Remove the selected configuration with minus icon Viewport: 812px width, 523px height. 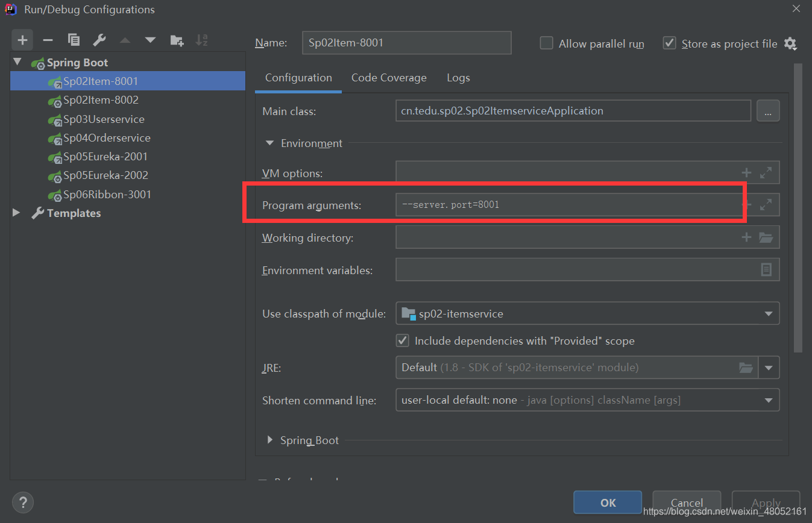[48, 40]
